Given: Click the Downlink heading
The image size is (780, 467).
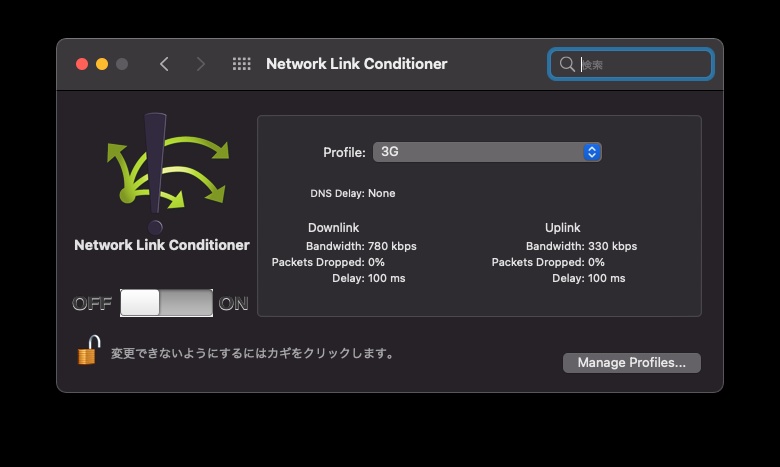Looking at the screenshot, I should click(333, 228).
